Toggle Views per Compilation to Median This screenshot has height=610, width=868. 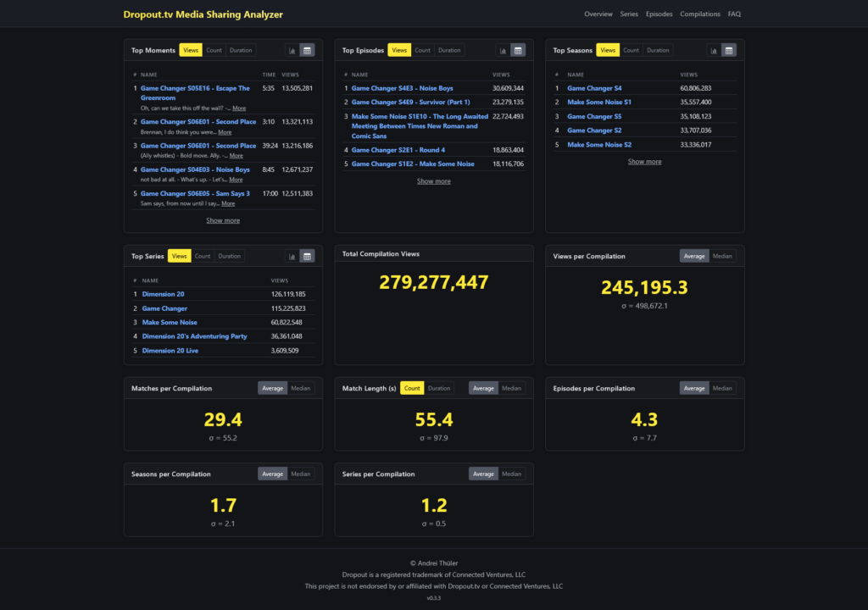pos(721,256)
